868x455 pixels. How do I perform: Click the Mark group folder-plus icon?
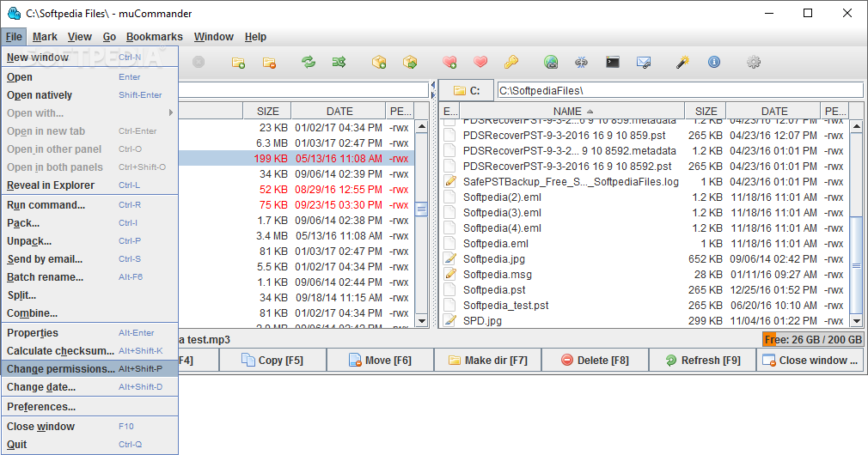tap(239, 63)
